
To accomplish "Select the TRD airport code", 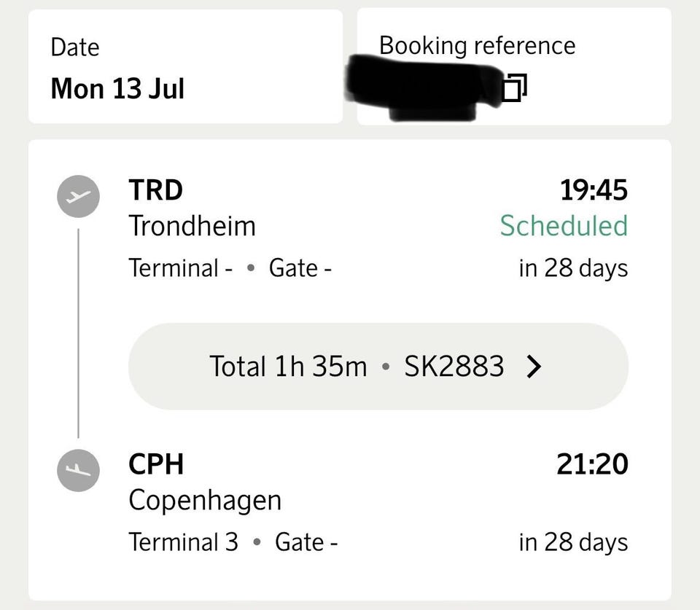I will (x=156, y=190).
